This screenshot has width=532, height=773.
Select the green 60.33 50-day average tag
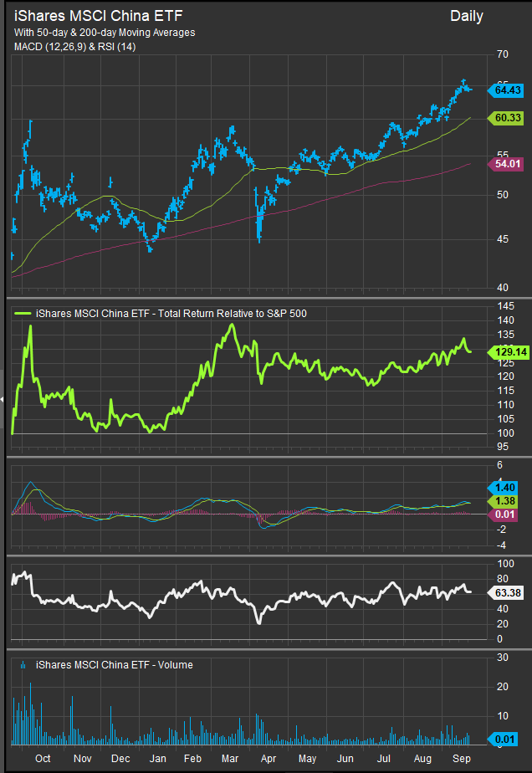tap(507, 119)
